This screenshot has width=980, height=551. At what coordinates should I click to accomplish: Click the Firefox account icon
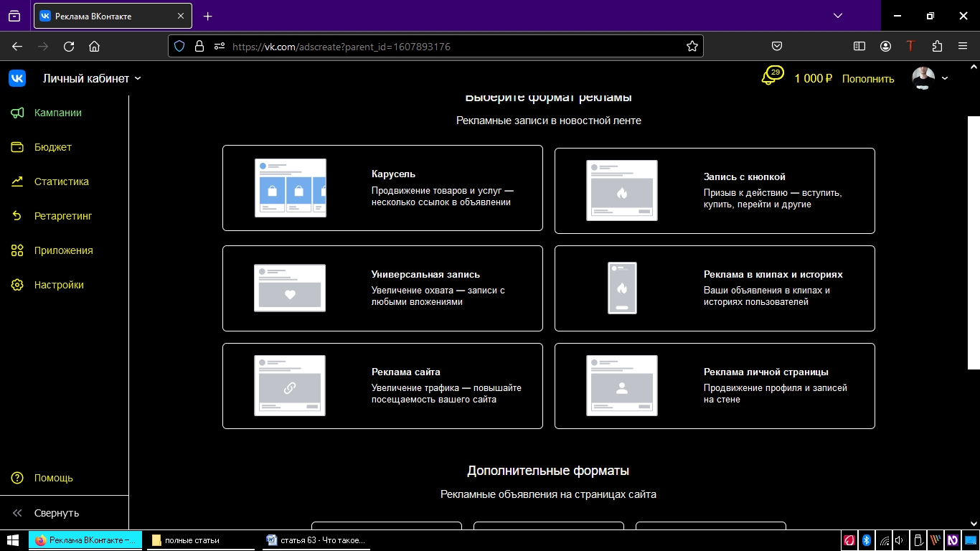pyautogui.click(x=886, y=46)
